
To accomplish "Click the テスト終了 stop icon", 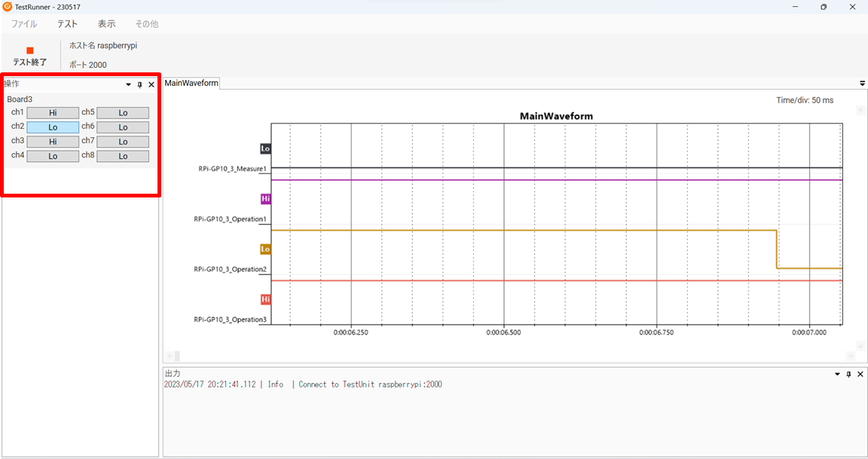I will [30, 50].
